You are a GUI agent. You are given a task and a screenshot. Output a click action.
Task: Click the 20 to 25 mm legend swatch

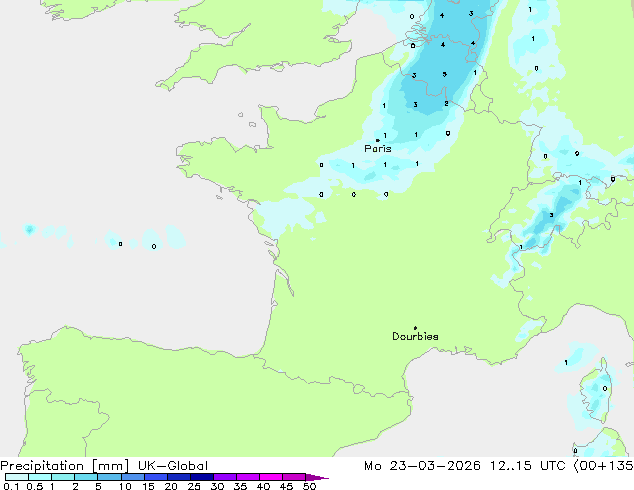pos(178,477)
